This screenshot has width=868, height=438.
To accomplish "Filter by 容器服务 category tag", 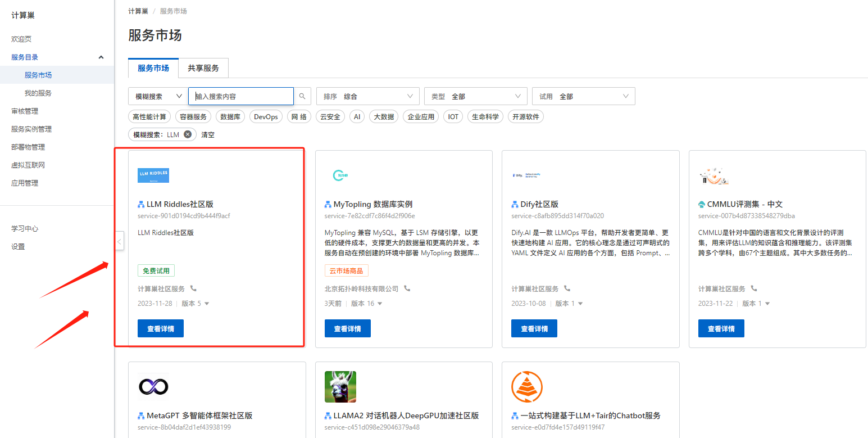I will (193, 117).
